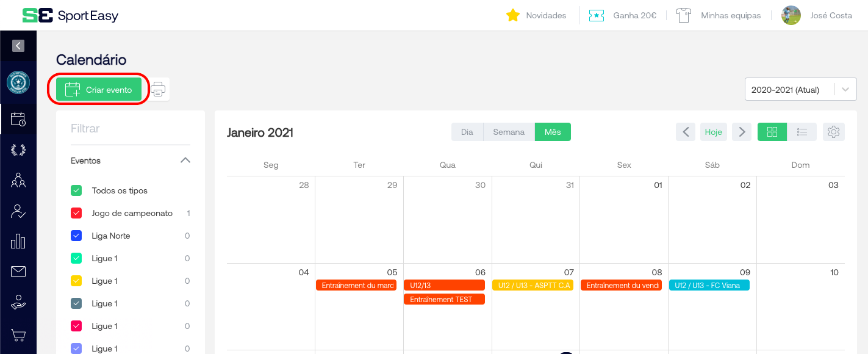Open calendar settings gear icon

click(x=834, y=132)
